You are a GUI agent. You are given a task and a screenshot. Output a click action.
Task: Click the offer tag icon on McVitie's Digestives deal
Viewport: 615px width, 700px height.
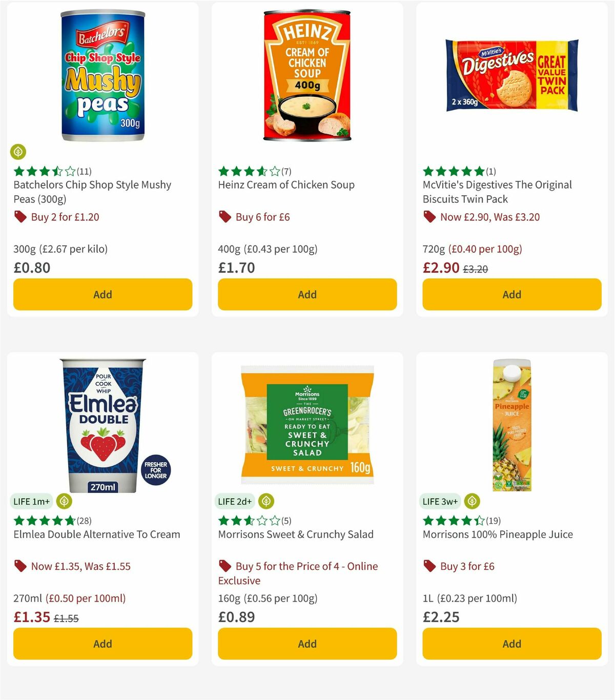coord(428,217)
